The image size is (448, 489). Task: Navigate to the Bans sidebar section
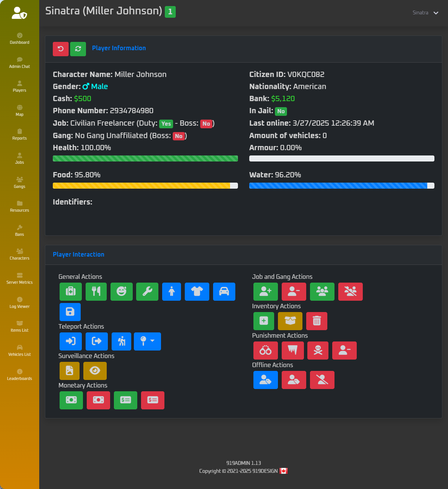point(19,231)
